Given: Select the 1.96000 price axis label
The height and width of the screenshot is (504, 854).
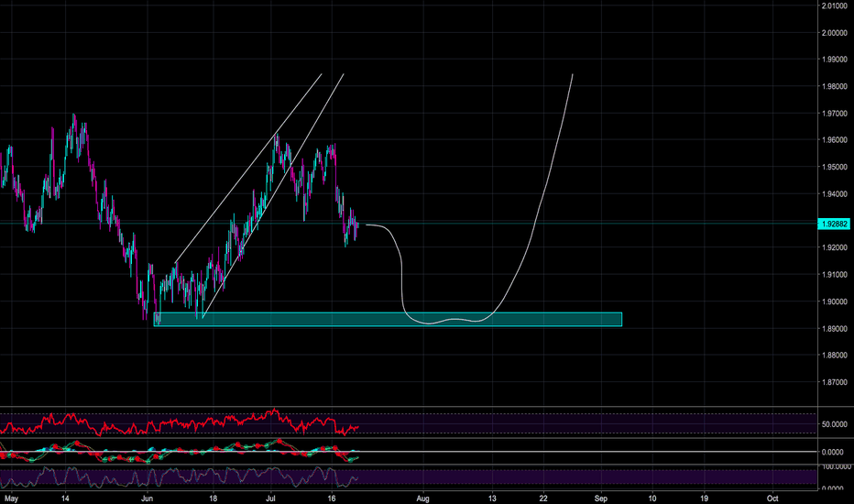Looking at the screenshot, I should click(x=834, y=140).
